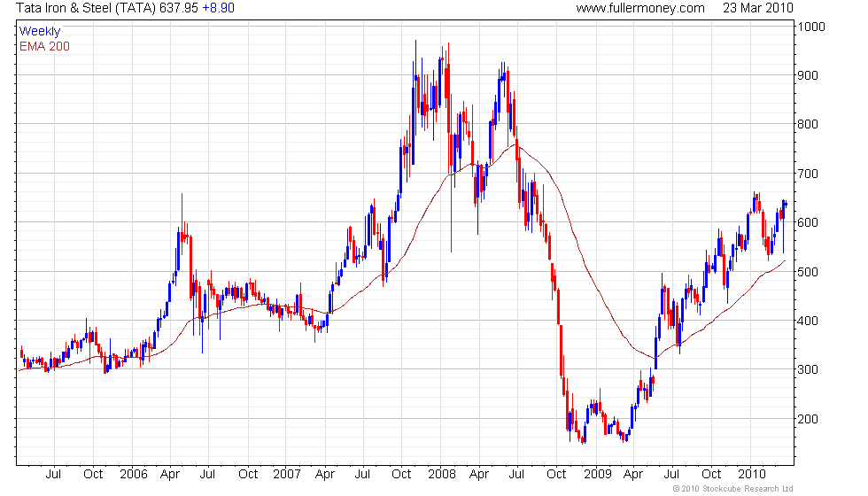Click the 800 price axis label

tap(808, 124)
